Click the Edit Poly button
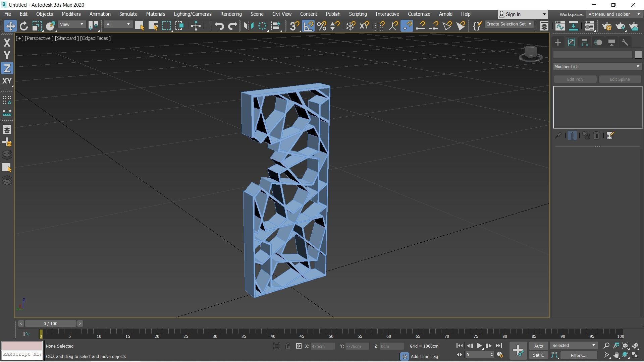Image resolution: width=644 pixels, height=362 pixels. (575, 79)
